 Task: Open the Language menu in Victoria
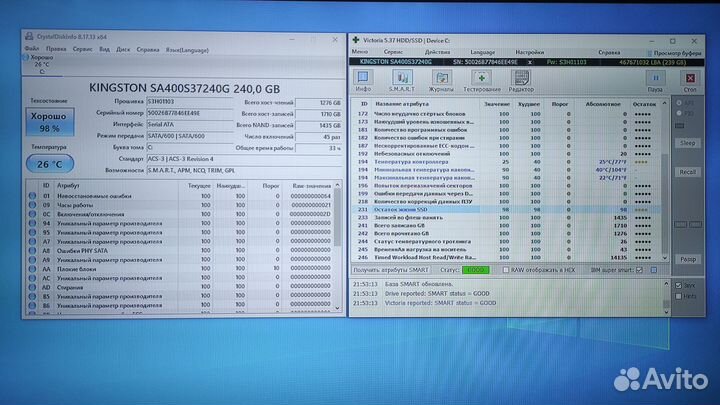[x=483, y=52]
